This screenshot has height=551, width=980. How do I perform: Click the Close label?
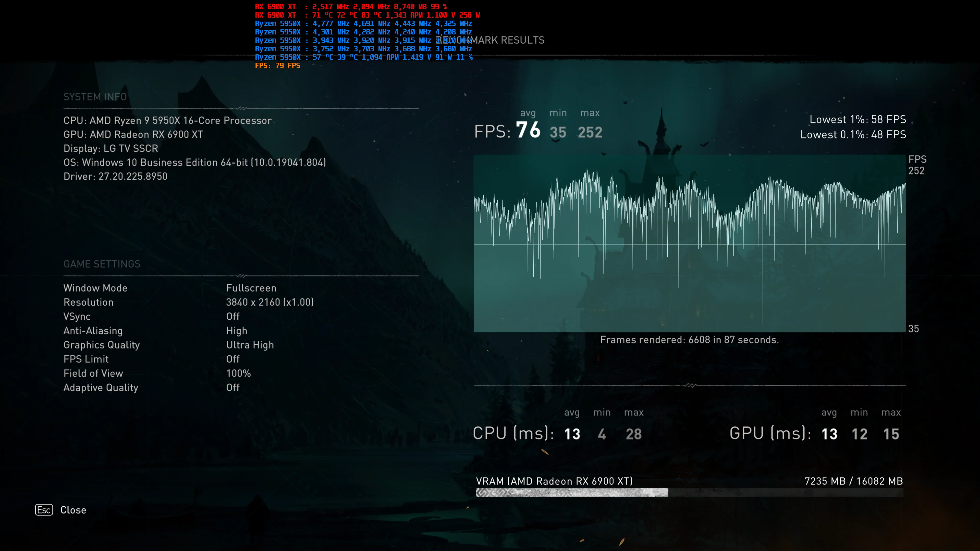(x=73, y=510)
